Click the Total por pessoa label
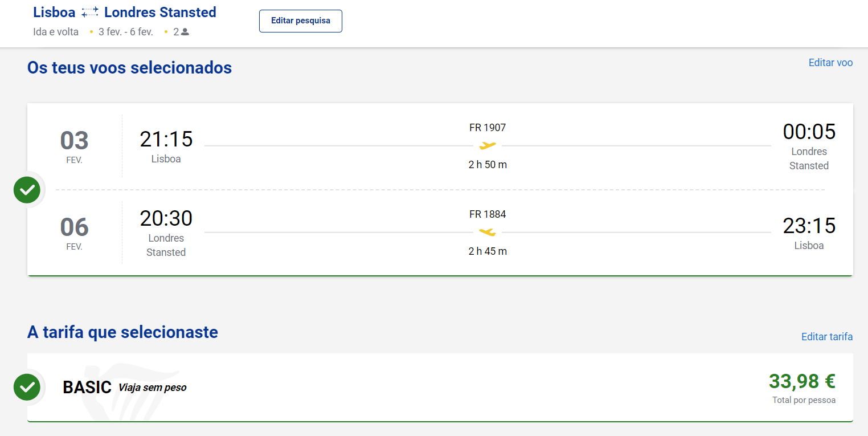868x436 pixels. coord(804,400)
